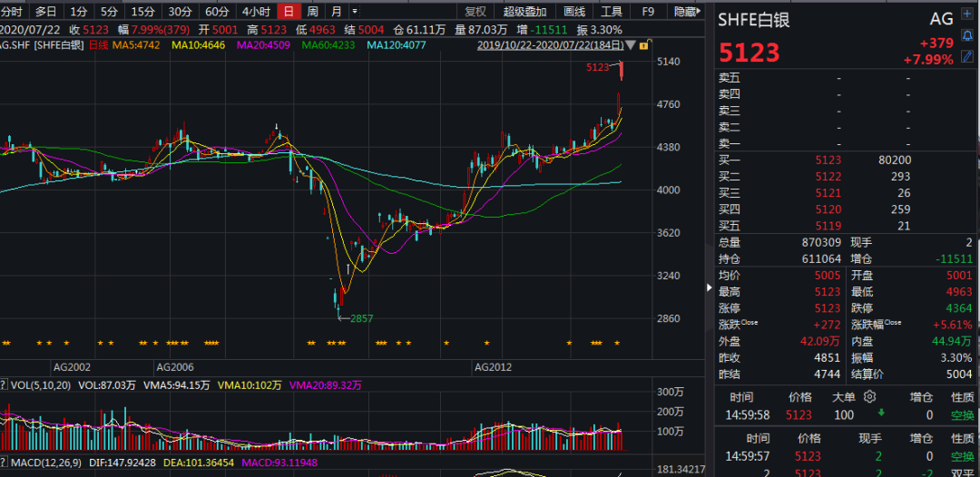Viewport: 980px width, 477px height.
Task: Enable the 画线 drawing mode
Action: [x=574, y=12]
